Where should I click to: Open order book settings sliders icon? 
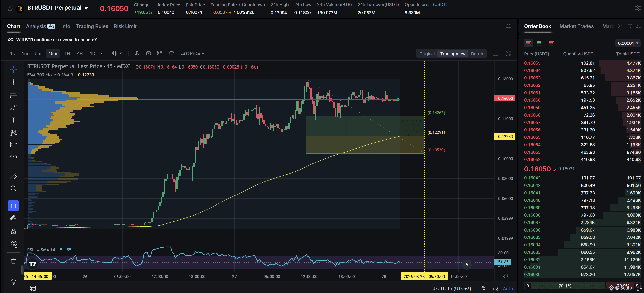[638, 26]
